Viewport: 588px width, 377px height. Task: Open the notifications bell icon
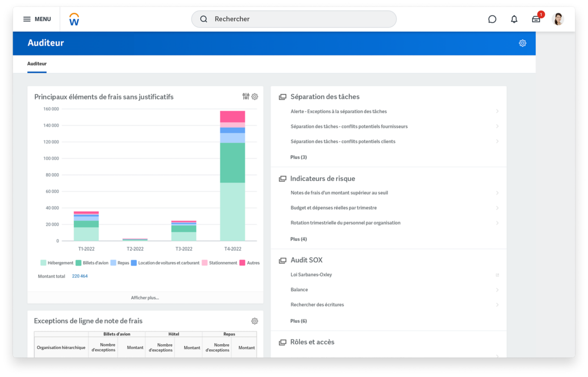(x=514, y=19)
